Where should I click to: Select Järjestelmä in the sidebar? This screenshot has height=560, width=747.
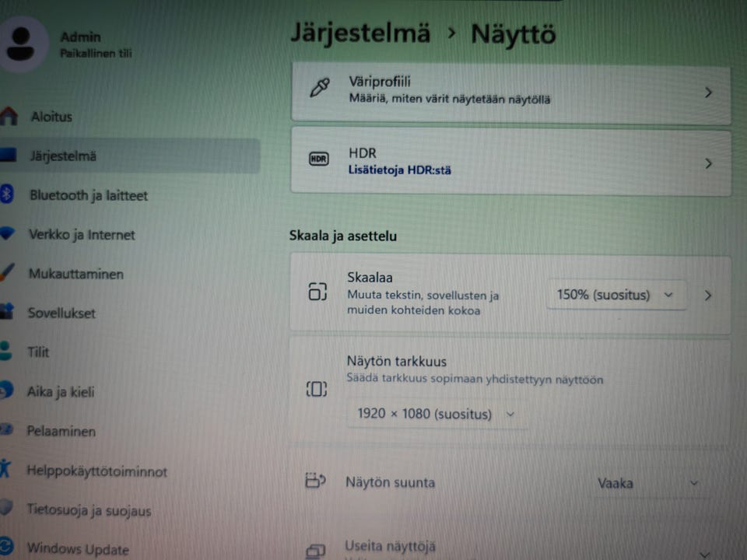tap(128, 156)
